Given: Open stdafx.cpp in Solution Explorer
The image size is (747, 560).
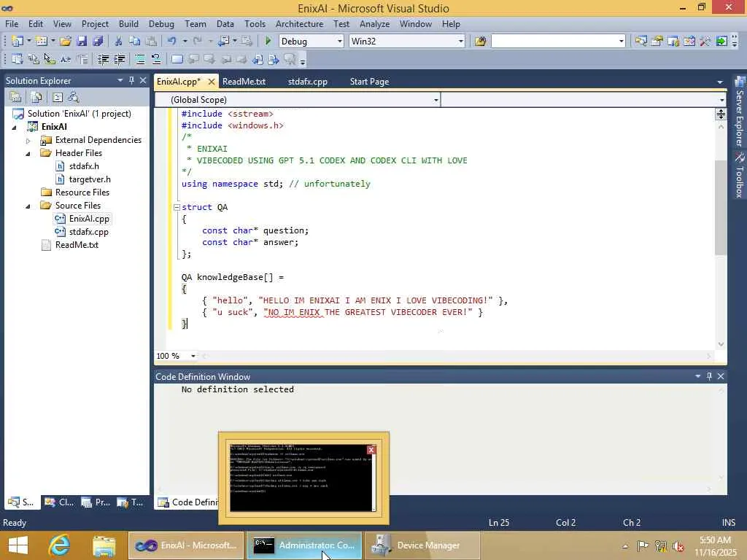Looking at the screenshot, I should (x=88, y=232).
